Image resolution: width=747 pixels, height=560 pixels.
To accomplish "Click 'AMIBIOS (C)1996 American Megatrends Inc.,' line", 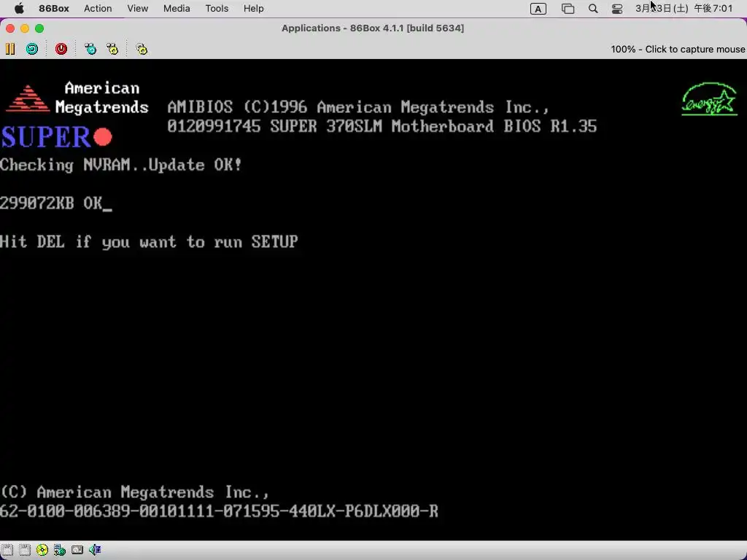I will coord(358,107).
